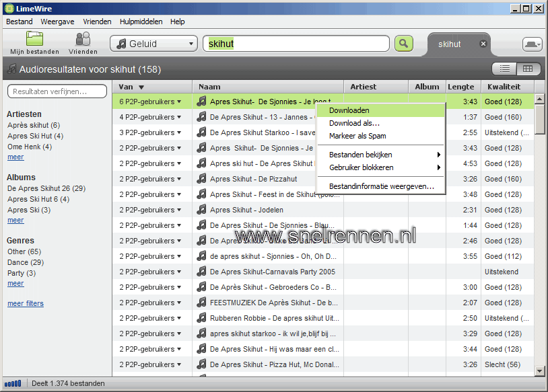Click the skihut search text field
The height and width of the screenshot is (392, 548).
point(296,44)
